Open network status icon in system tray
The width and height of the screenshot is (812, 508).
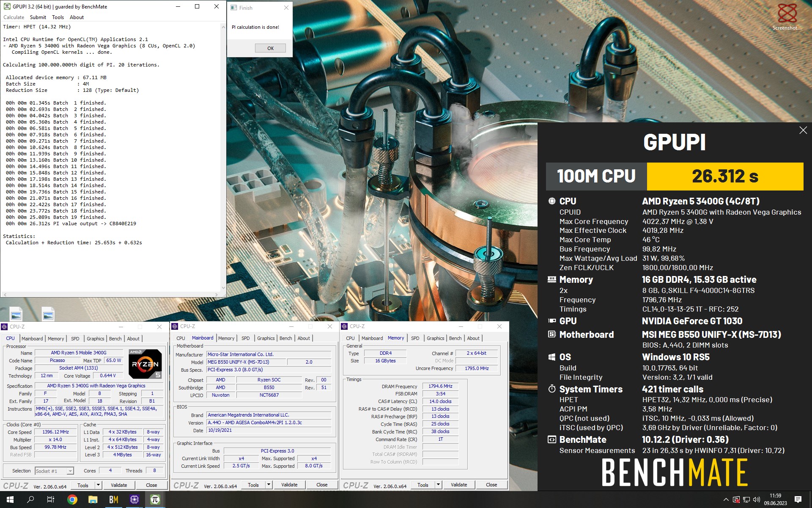pyautogui.click(x=746, y=500)
